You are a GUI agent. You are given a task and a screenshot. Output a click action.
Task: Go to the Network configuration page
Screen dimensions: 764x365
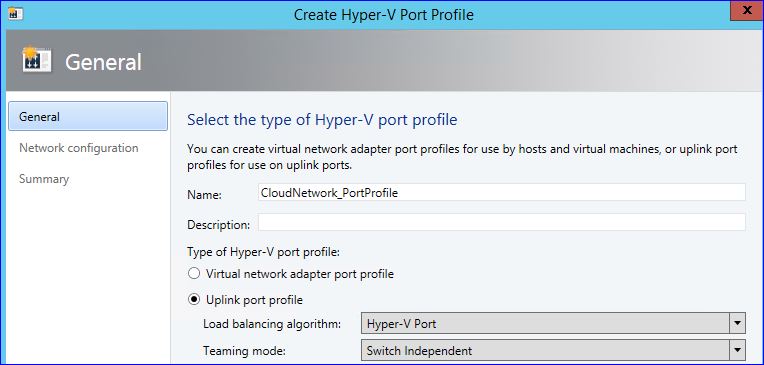click(x=78, y=148)
